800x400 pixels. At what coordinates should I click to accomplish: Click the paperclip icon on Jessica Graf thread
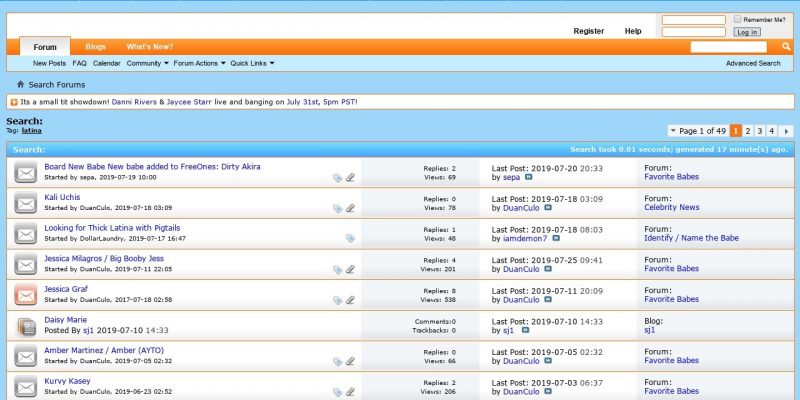350,301
